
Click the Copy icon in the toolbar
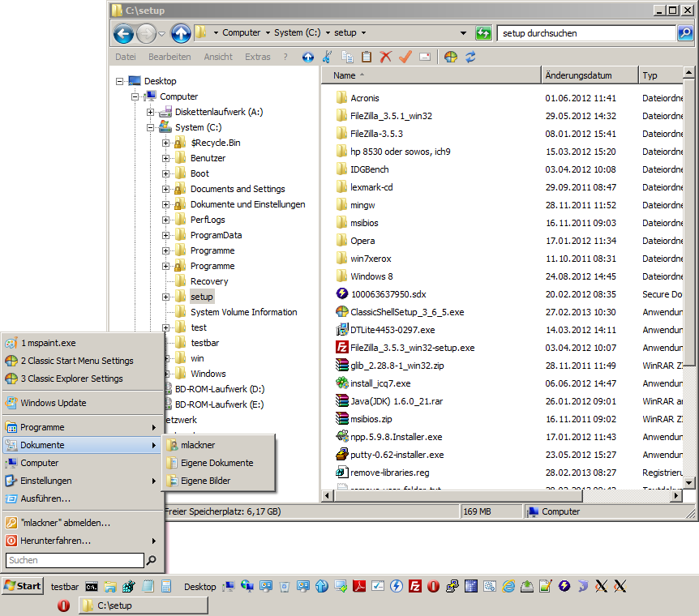(x=347, y=57)
